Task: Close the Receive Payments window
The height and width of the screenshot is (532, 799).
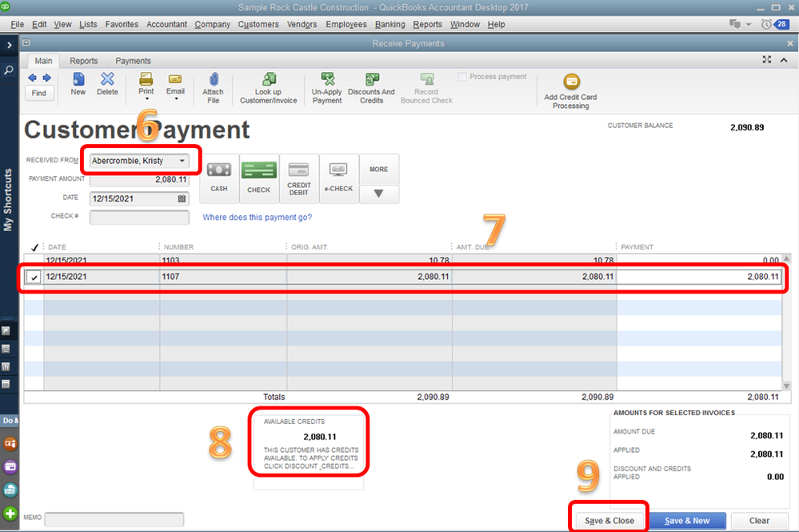Action: pyautogui.click(x=790, y=43)
